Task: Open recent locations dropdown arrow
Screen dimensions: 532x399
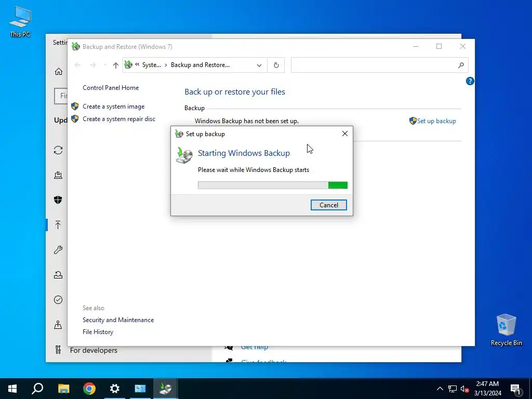Action: click(105, 65)
